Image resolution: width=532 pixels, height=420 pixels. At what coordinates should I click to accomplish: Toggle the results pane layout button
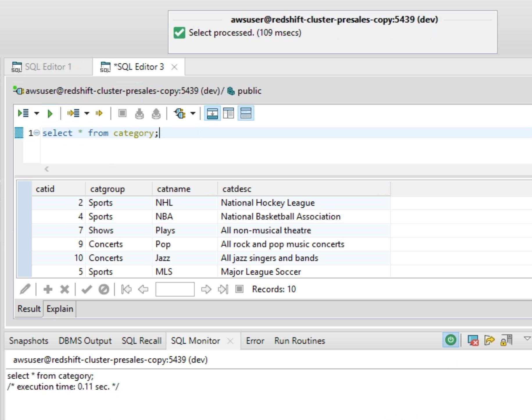click(212, 113)
